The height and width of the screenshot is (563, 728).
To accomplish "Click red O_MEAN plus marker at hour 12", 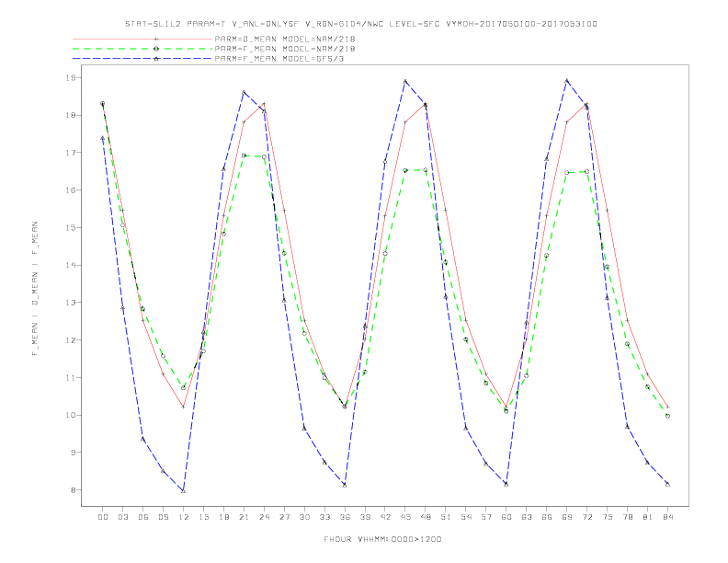I will tap(184, 407).
